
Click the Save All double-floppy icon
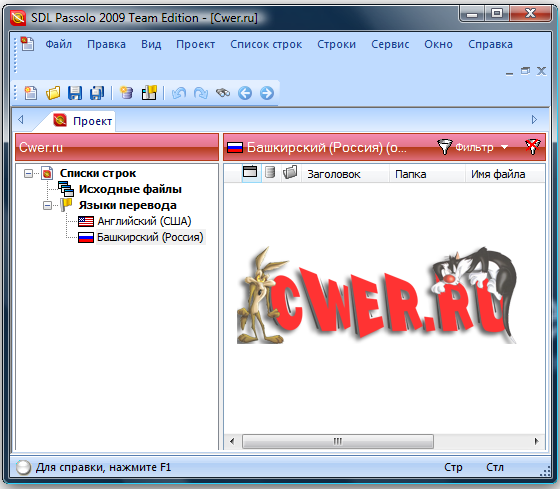click(x=97, y=93)
